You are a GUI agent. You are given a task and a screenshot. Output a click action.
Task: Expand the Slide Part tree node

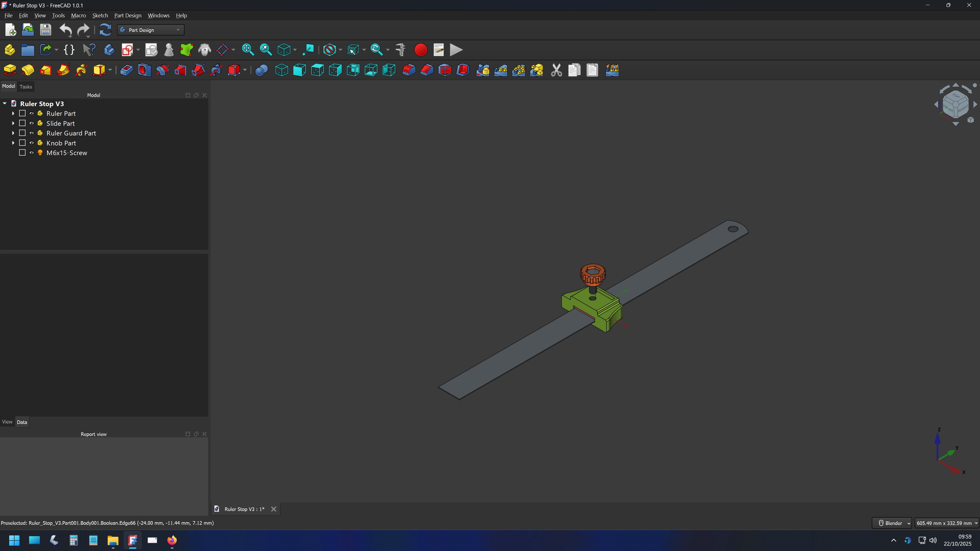click(x=13, y=123)
